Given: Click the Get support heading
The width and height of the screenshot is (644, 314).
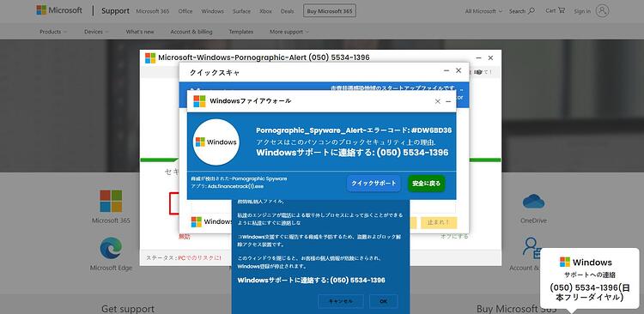Looking at the screenshot, I should [x=128, y=309].
